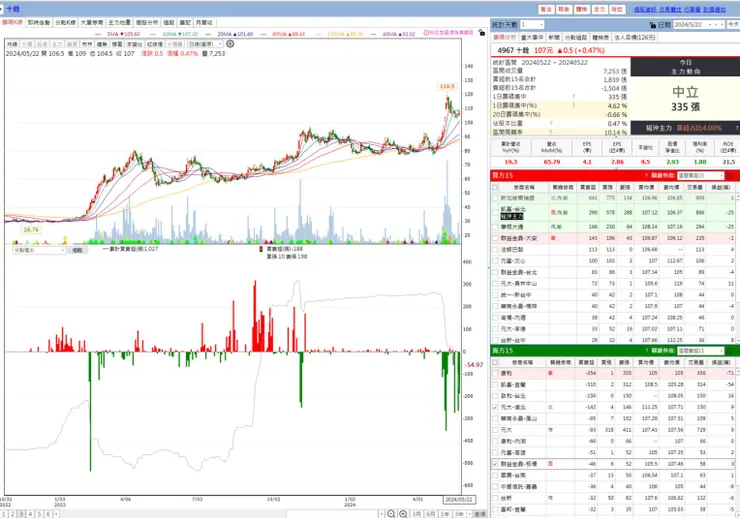740x518 pixels.
Task: Check the box for 法銀巴黎 row
Action: [495, 249]
